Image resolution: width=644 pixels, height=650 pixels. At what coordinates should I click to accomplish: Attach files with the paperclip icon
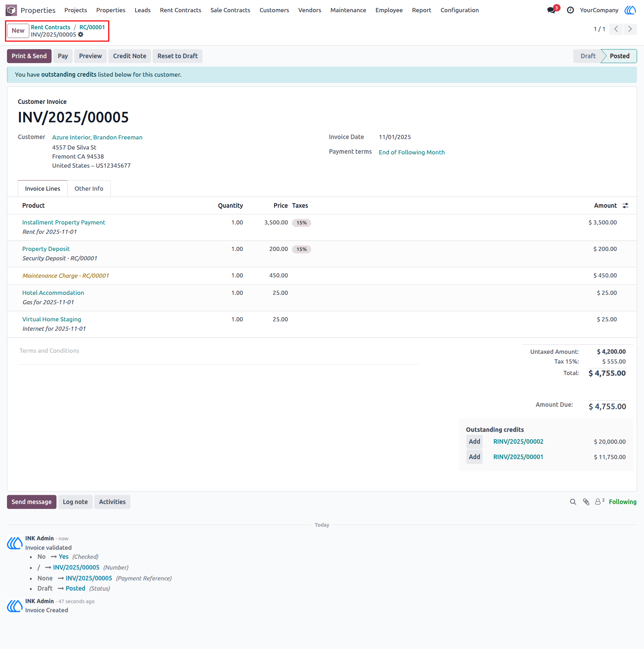(586, 502)
